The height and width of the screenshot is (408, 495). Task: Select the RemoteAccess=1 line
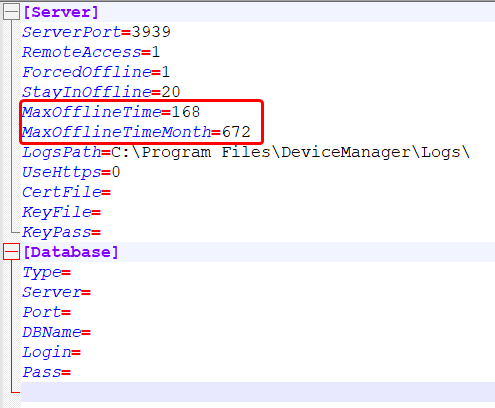91,52
